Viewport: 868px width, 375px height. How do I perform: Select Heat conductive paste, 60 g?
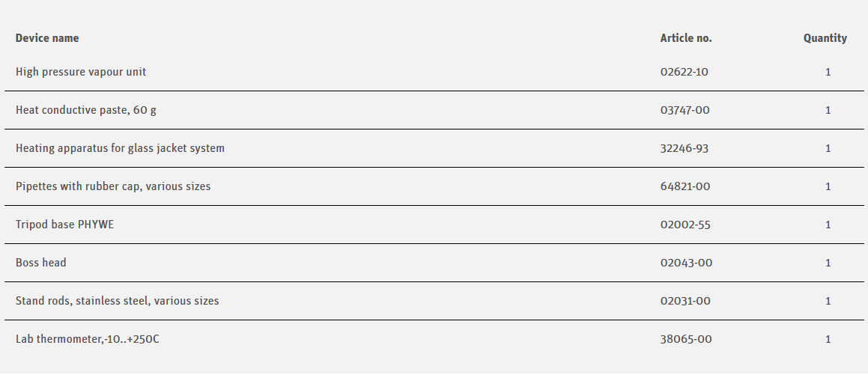tap(86, 110)
